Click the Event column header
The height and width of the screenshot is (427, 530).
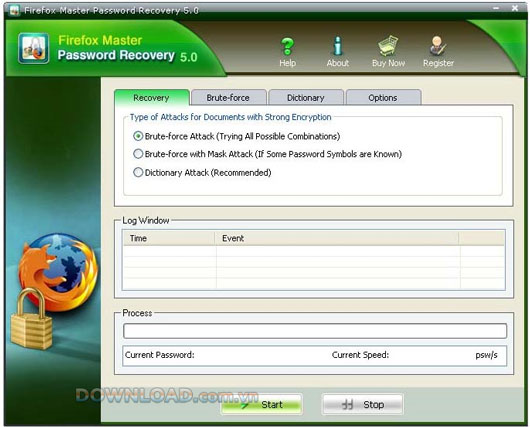pyautogui.click(x=337, y=238)
